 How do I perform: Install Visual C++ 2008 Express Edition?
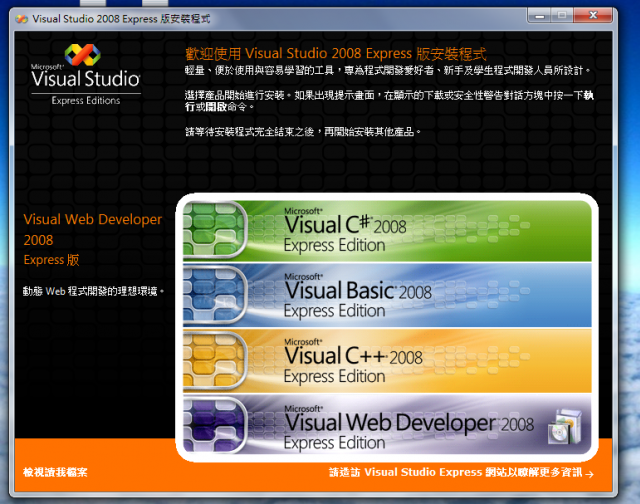387,361
